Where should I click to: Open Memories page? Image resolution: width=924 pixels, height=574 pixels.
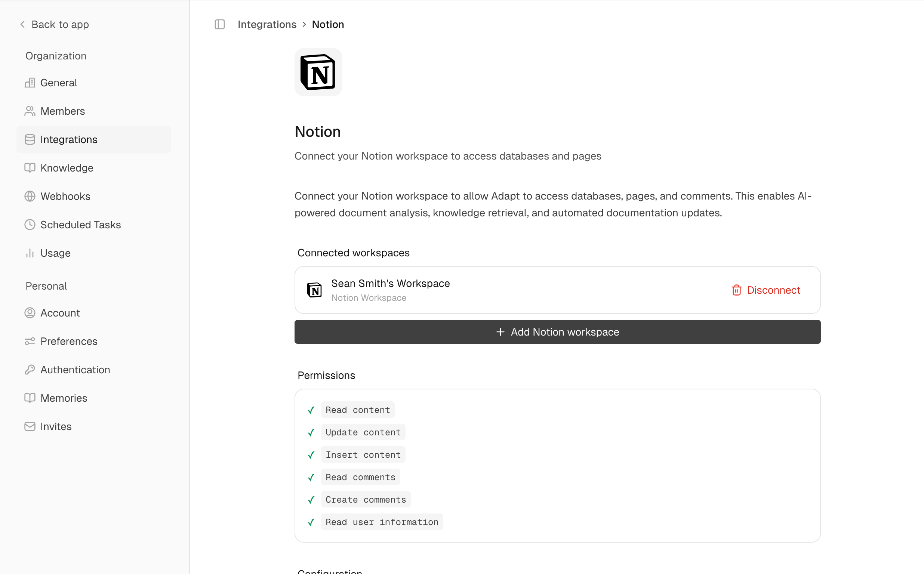pos(94,398)
